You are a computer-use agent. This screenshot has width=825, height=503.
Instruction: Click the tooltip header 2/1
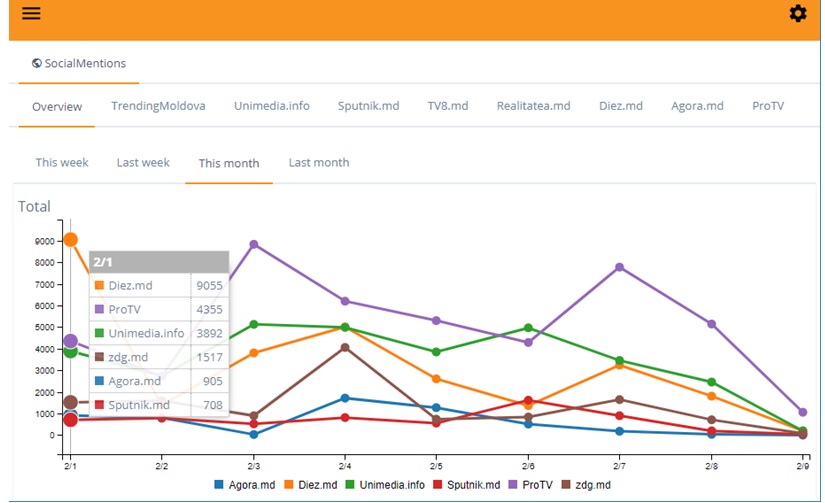(159, 261)
